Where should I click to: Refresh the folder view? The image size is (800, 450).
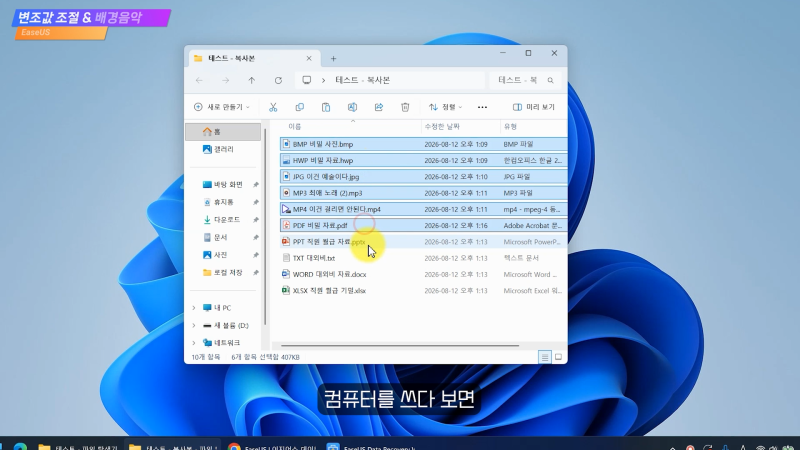pos(278,80)
